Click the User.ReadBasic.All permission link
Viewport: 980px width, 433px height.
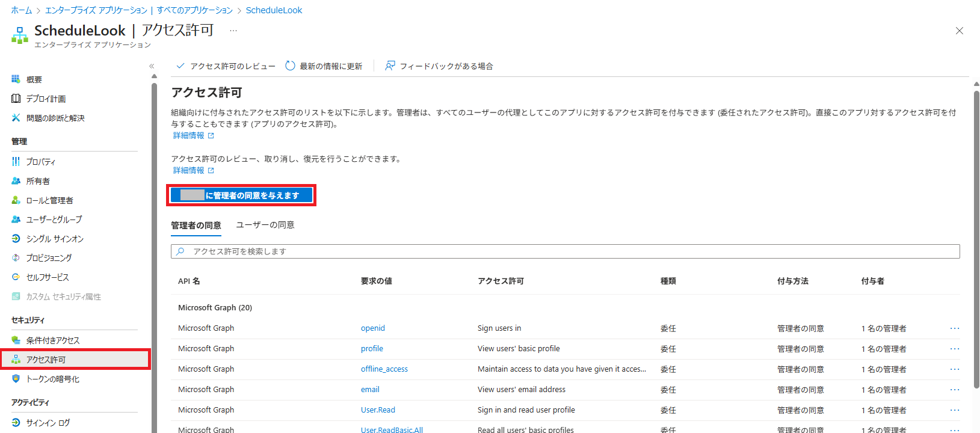[392, 430]
